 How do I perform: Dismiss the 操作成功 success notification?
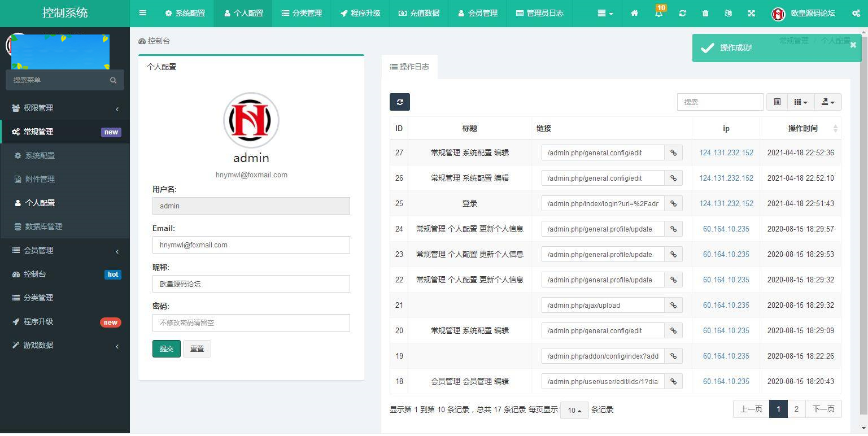point(853,45)
